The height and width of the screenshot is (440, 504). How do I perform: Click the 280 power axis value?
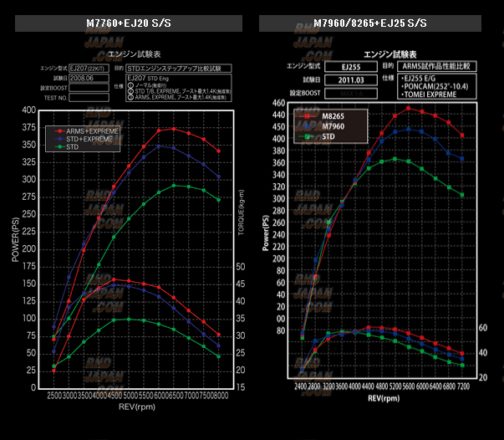pos(278,211)
